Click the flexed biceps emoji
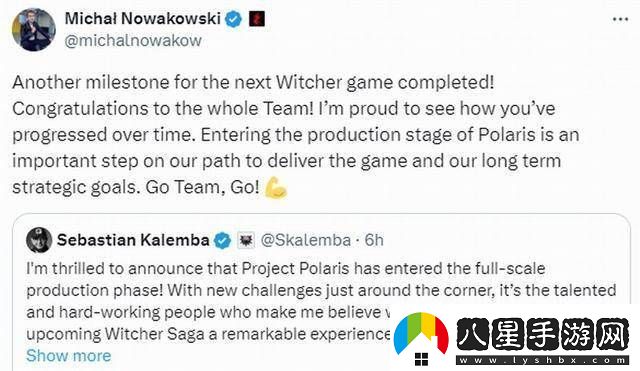Image resolution: width=640 pixels, height=371 pixels. pyautogui.click(x=276, y=188)
